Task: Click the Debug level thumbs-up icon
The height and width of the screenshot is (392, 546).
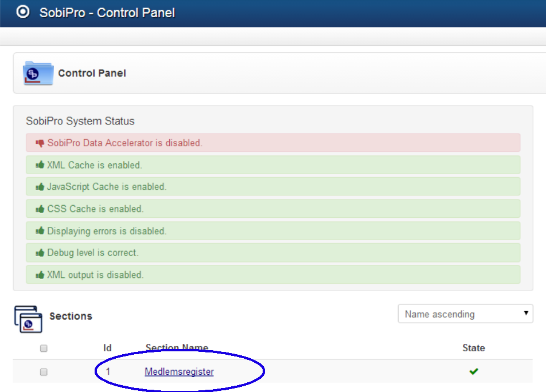Action: click(x=40, y=253)
